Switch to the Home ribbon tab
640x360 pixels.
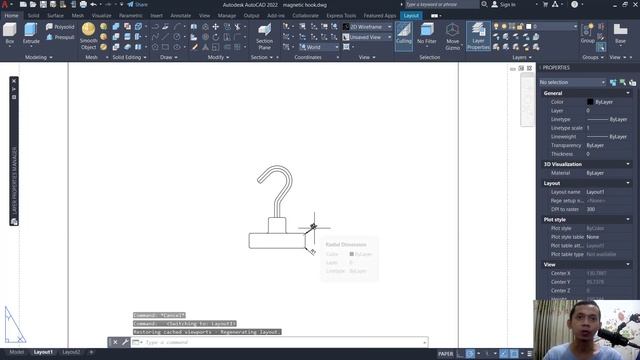pyautogui.click(x=11, y=16)
